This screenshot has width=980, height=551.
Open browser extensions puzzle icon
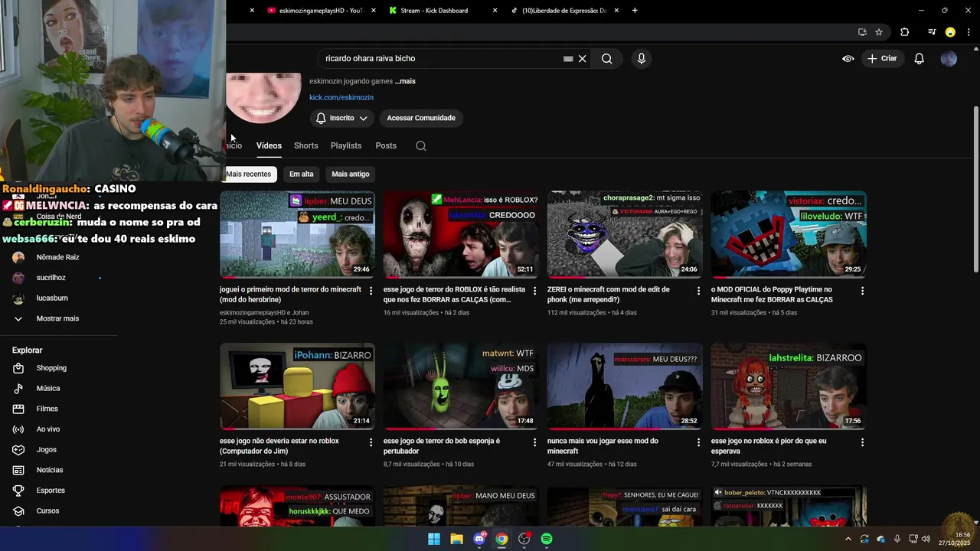tap(905, 32)
